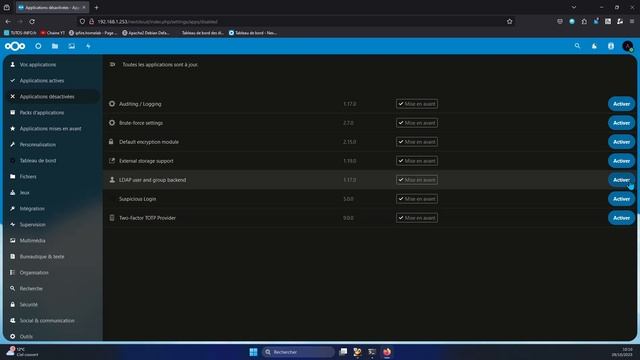This screenshot has width=640, height=360.
Task: Activate Two-Factor TOTP Provider
Action: 621,218
